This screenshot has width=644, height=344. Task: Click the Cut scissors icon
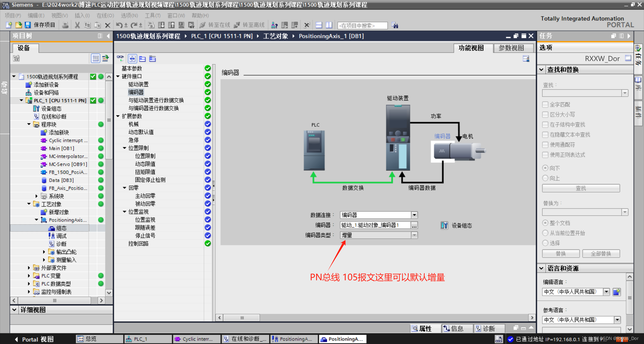77,25
